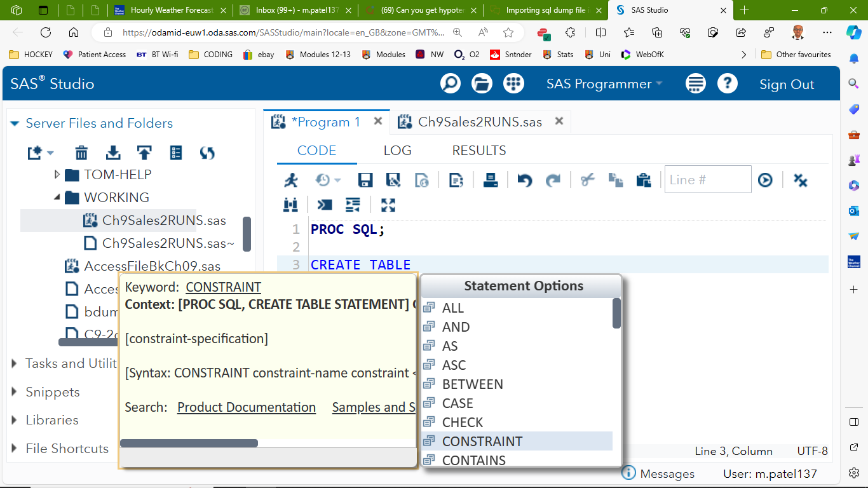Click Sign Out in the header

pyautogui.click(x=787, y=85)
